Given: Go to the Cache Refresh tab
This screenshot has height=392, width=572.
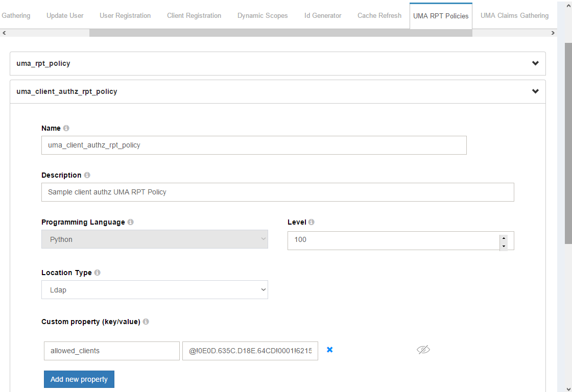Looking at the screenshot, I should point(379,15).
